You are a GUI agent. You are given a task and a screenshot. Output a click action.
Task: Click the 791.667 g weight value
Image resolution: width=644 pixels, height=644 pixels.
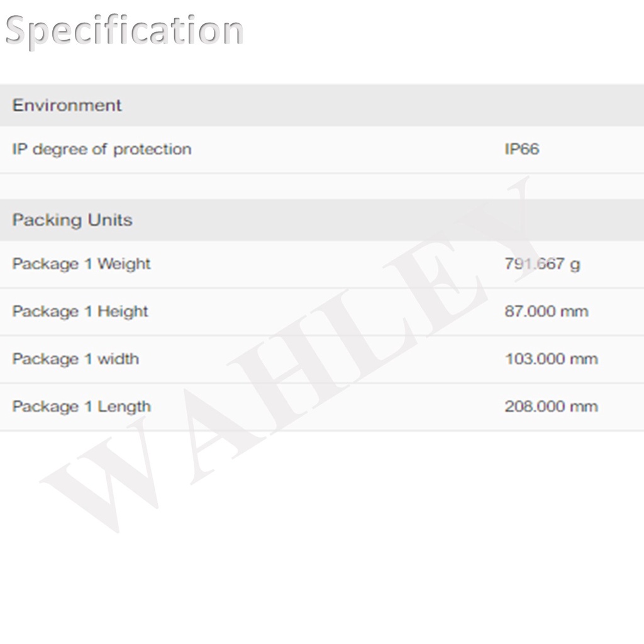pos(542,264)
